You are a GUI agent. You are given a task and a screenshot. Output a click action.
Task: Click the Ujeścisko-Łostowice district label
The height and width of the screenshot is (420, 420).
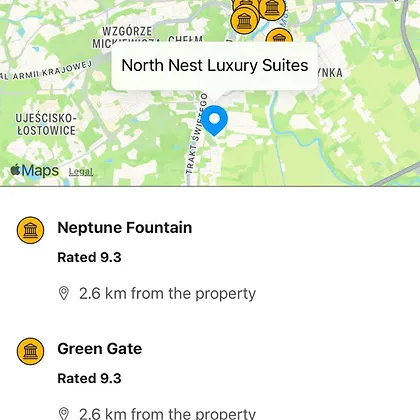coord(46,124)
